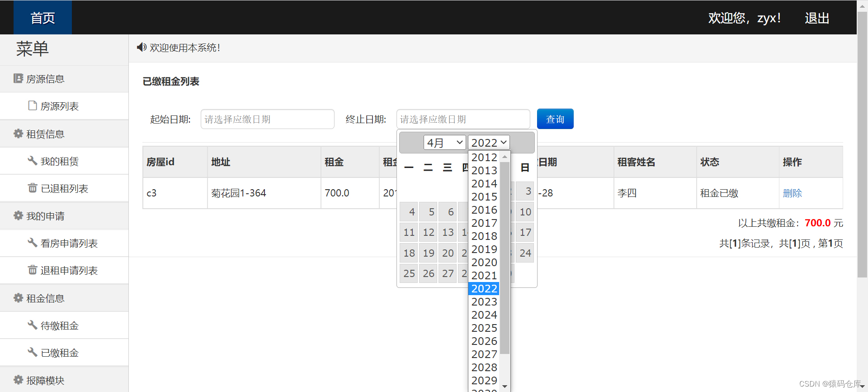The height and width of the screenshot is (392, 868).
Task: Click the wrench icon beside 看房申请列表
Action: coord(33,243)
